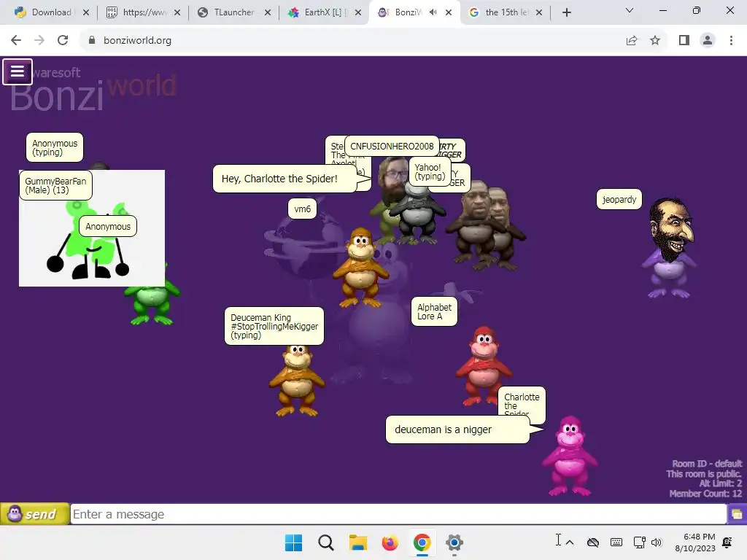Open Settings from the taskbar

[454, 542]
